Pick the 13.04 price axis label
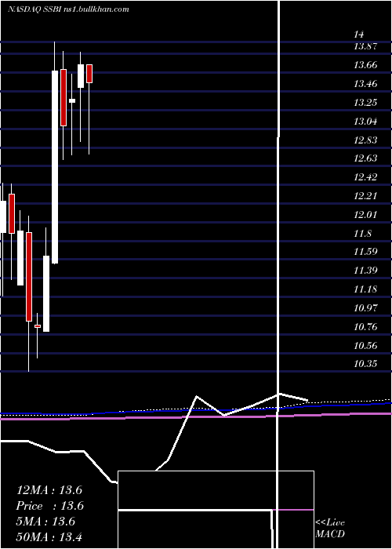Screen dimensions: 392x549 (x=365, y=122)
